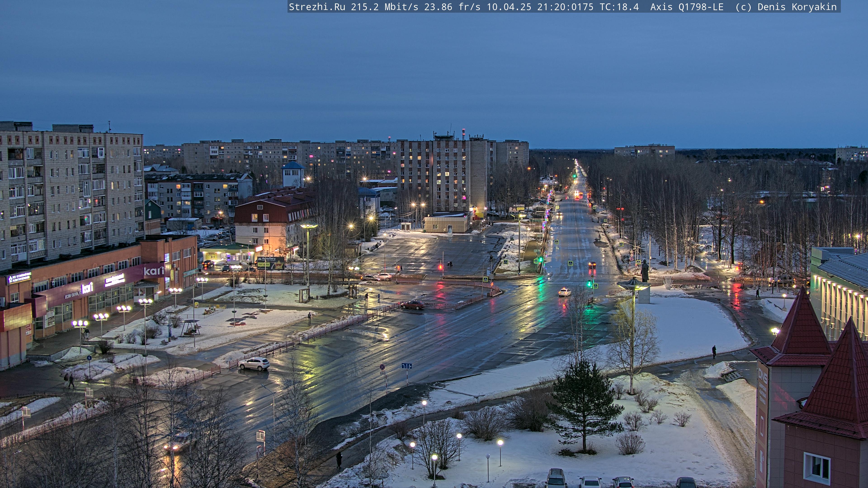Click the "Strezhi.Ru" overlay text
The width and height of the screenshot is (868, 488).
pyautogui.click(x=317, y=7)
